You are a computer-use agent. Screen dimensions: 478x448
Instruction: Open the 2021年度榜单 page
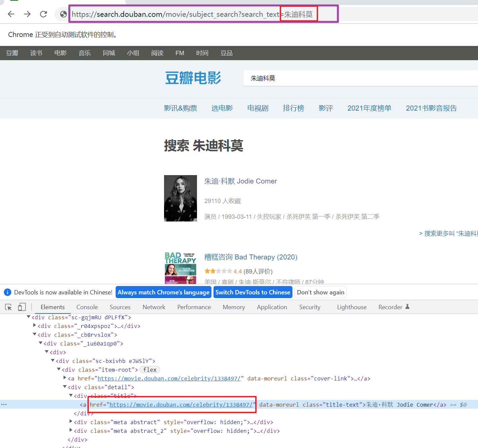pyautogui.click(x=369, y=108)
